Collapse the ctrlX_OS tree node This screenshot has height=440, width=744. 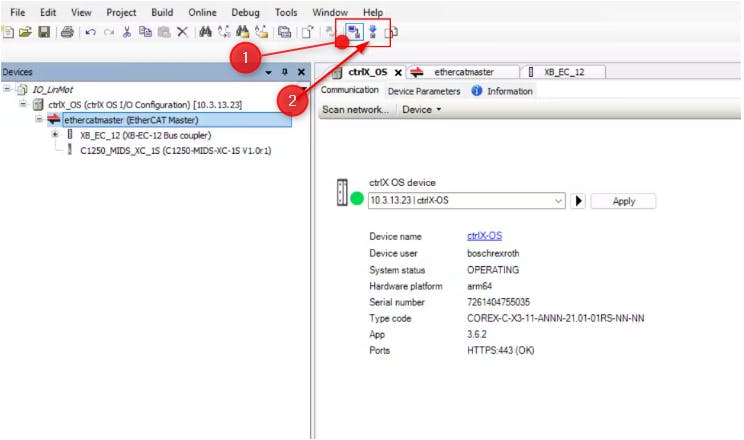24,104
